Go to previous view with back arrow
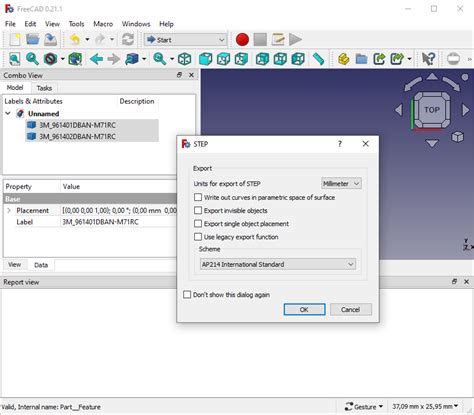Image resolution: width=474 pixels, height=415 pixels. point(96,59)
